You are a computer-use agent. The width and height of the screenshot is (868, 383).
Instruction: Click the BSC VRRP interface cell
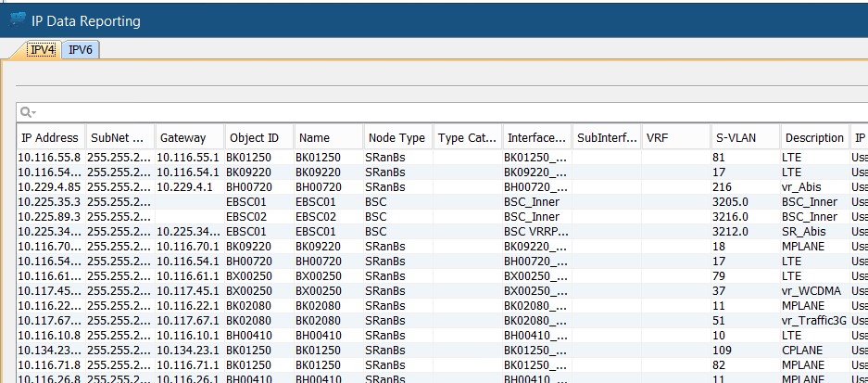[x=535, y=231]
